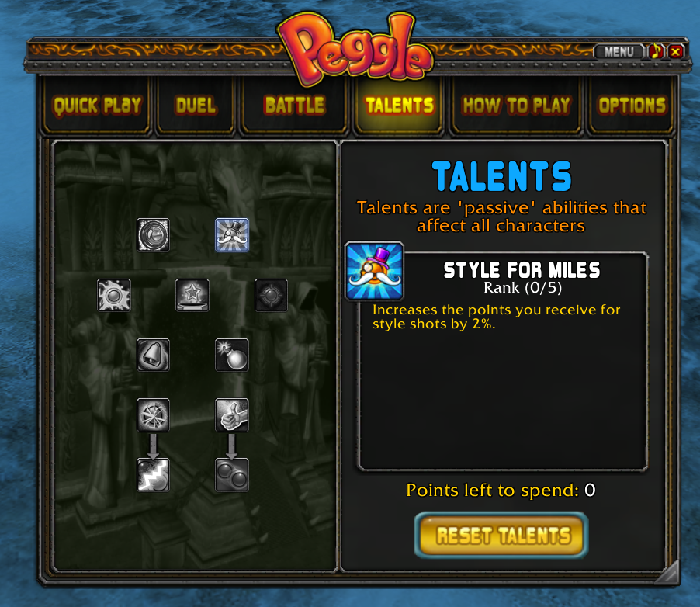Select the bomb talent icon
The image size is (700, 607).
pos(232,355)
